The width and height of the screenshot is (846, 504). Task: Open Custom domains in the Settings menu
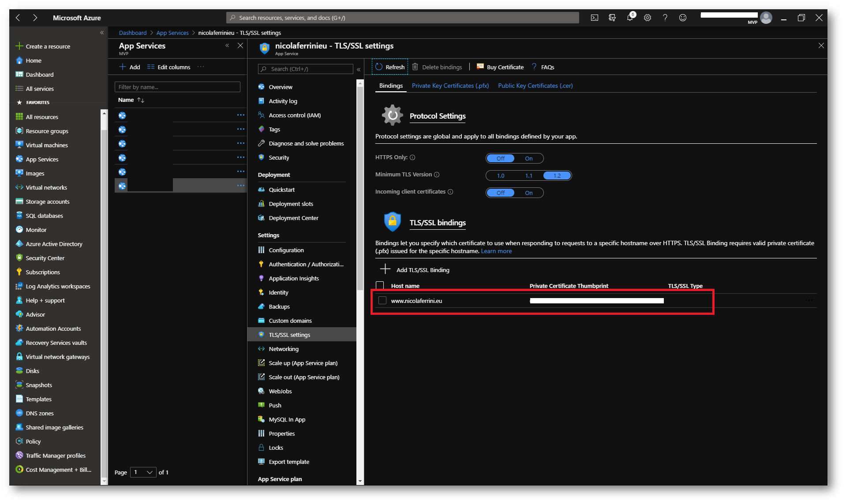point(290,321)
